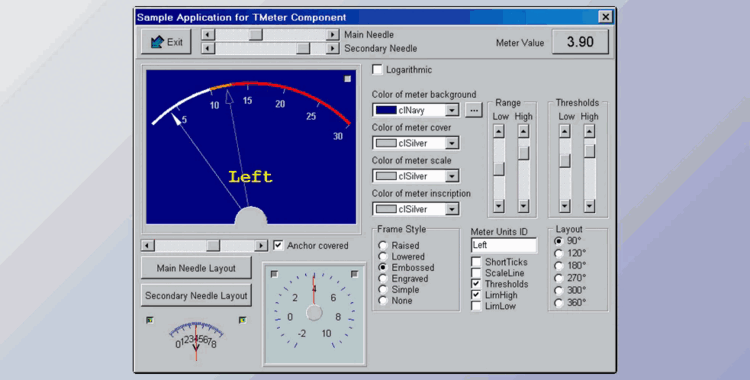
Task: Click the small arc meter's red needle
Action: coord(196,342)
